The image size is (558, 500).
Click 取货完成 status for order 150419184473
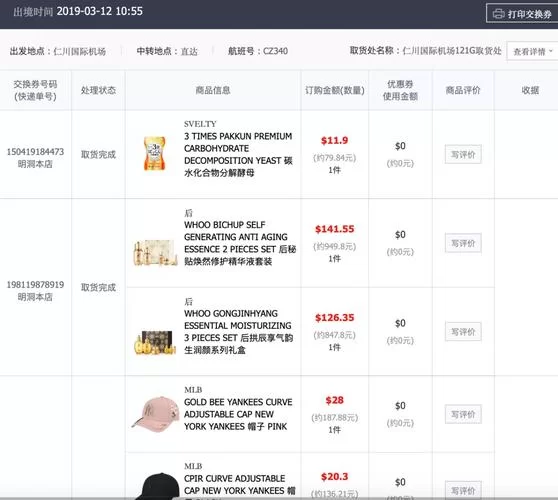98,154
